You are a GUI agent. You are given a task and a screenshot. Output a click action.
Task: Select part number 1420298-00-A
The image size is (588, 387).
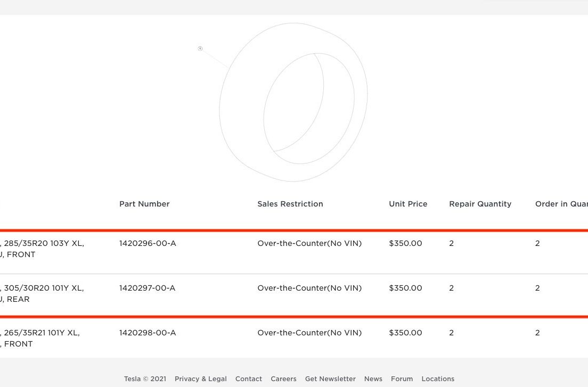pos(148,333)
